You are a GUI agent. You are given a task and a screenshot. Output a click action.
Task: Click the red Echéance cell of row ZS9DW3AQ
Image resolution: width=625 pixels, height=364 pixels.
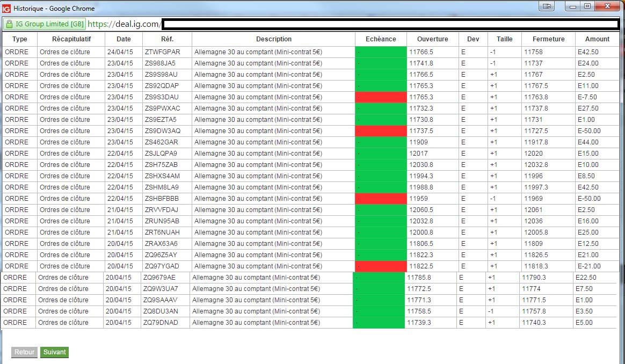(381, 131)
